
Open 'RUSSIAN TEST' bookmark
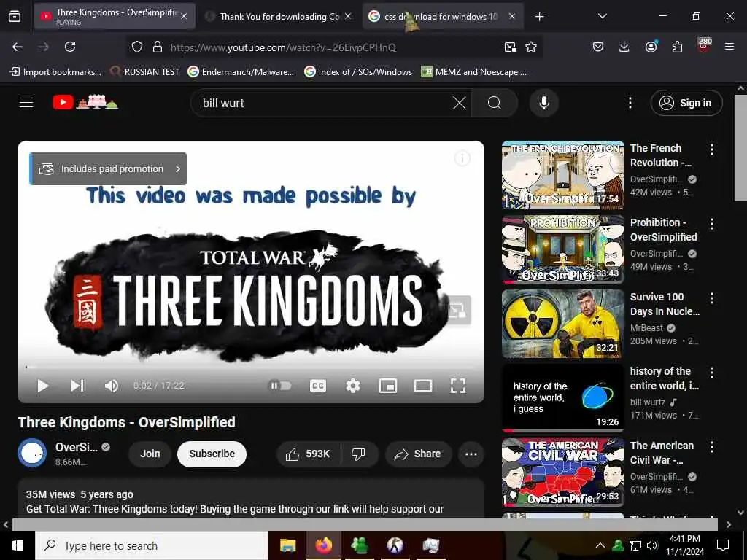145,72
